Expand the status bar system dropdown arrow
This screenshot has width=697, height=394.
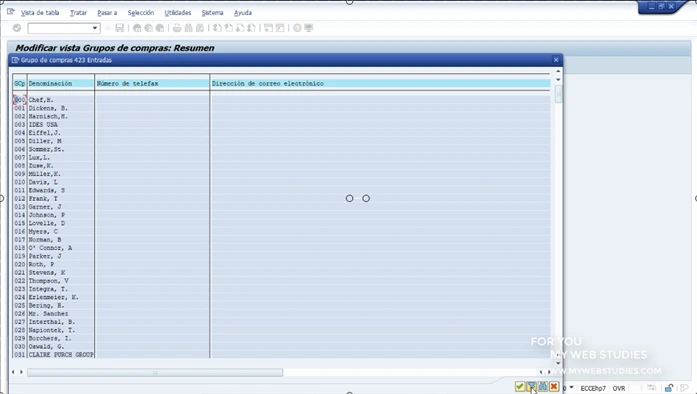click(572, 388)
